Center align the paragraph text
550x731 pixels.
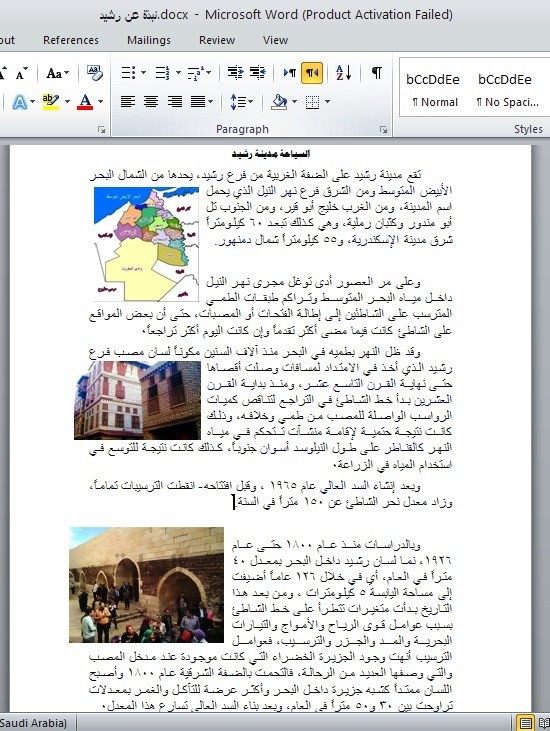point(151,101)
